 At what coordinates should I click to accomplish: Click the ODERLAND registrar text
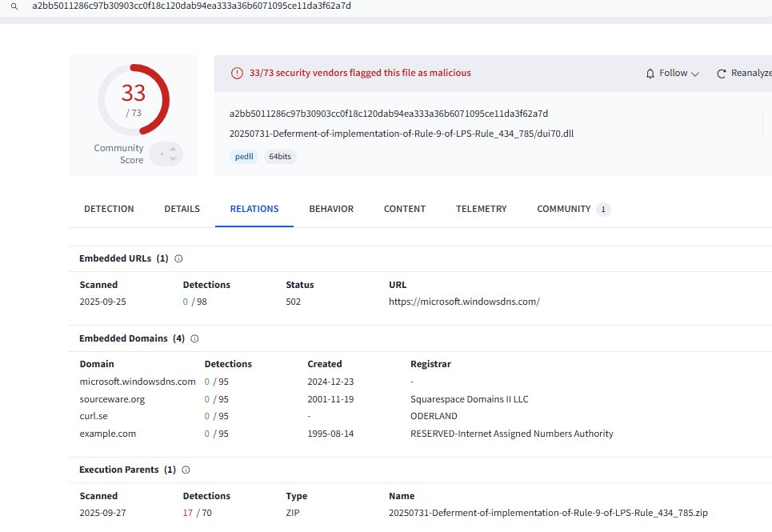[x=434, y=416]
